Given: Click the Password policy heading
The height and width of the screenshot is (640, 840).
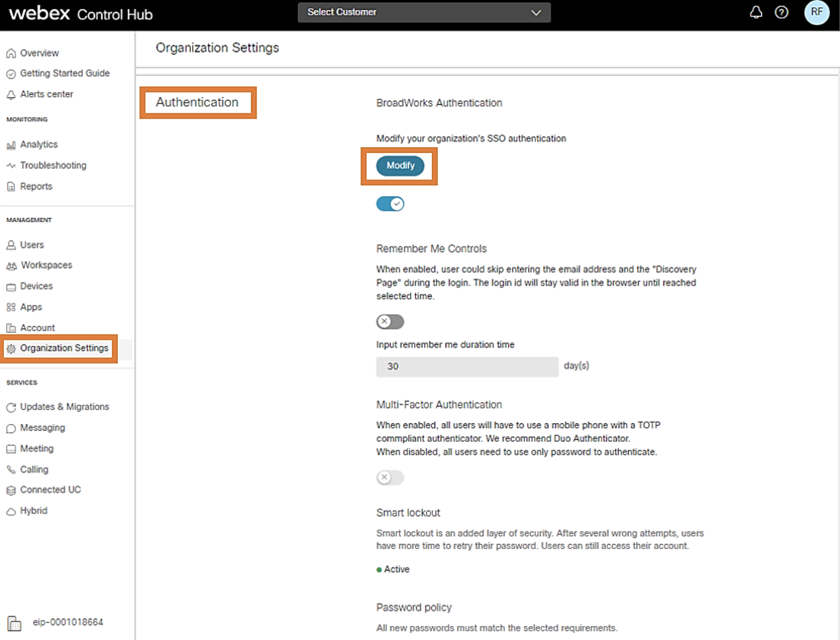Looking at the screenshot, I should [414, 608].
